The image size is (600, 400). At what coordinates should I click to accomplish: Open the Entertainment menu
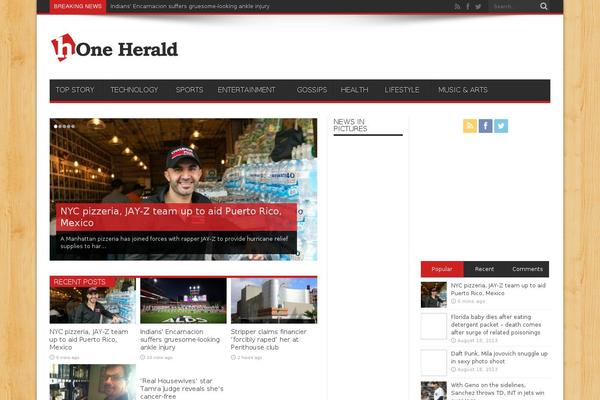click(x=246, y=90)
